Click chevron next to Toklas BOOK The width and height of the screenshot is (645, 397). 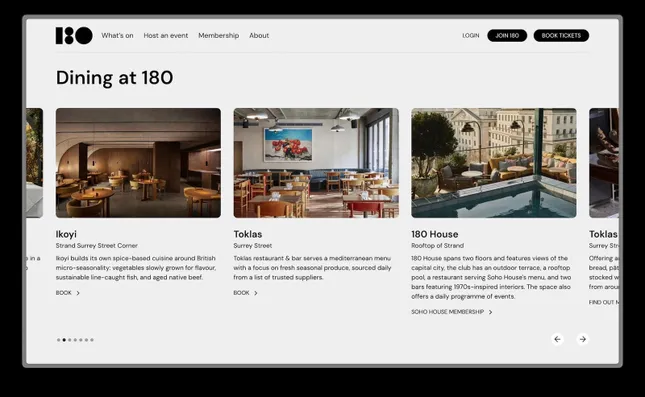[x=256, y=293]
